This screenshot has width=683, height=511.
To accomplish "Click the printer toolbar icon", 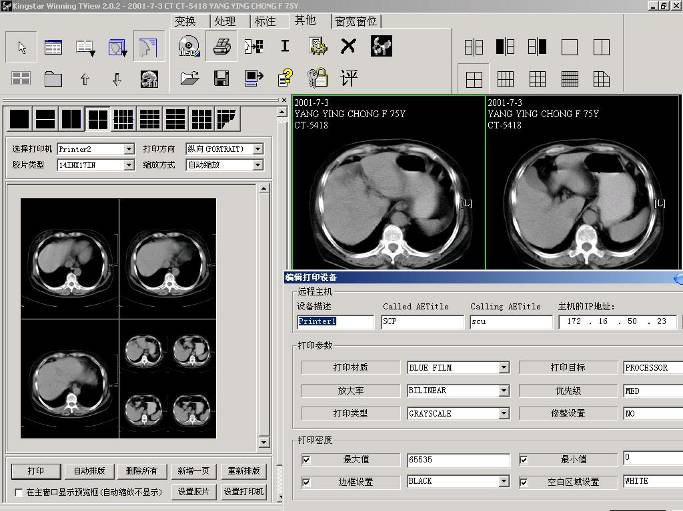I will 222,46.
